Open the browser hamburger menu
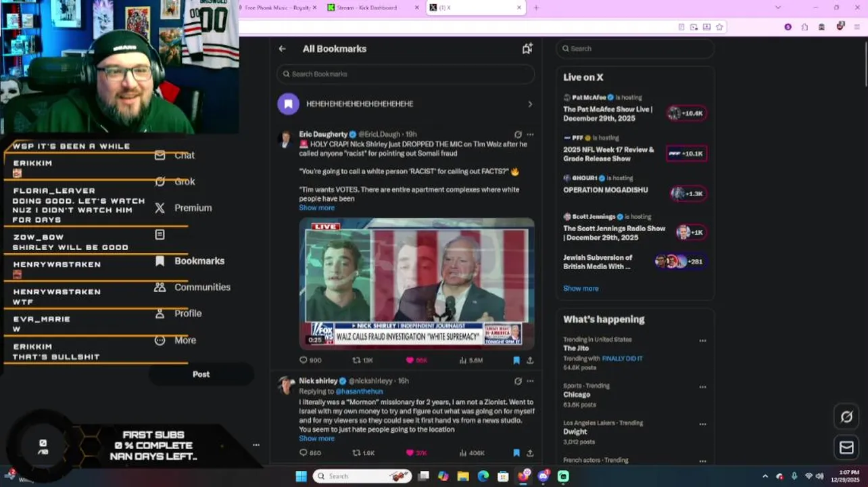 click(857, 27)
